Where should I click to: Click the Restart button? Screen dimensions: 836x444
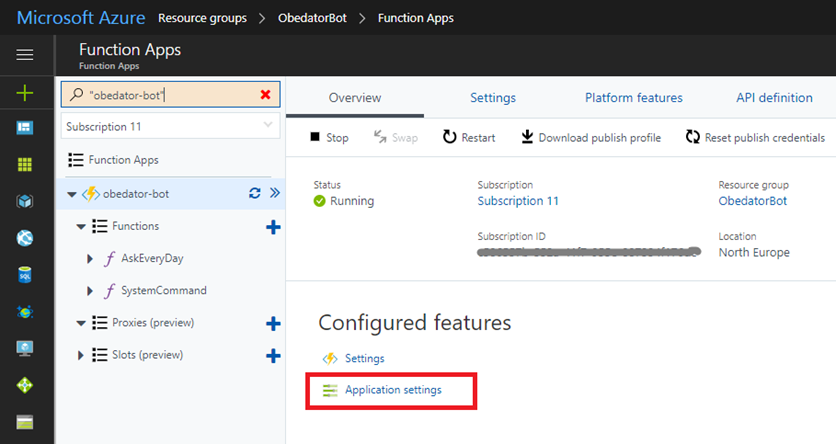pyautogui.click(x=468, y=138)
